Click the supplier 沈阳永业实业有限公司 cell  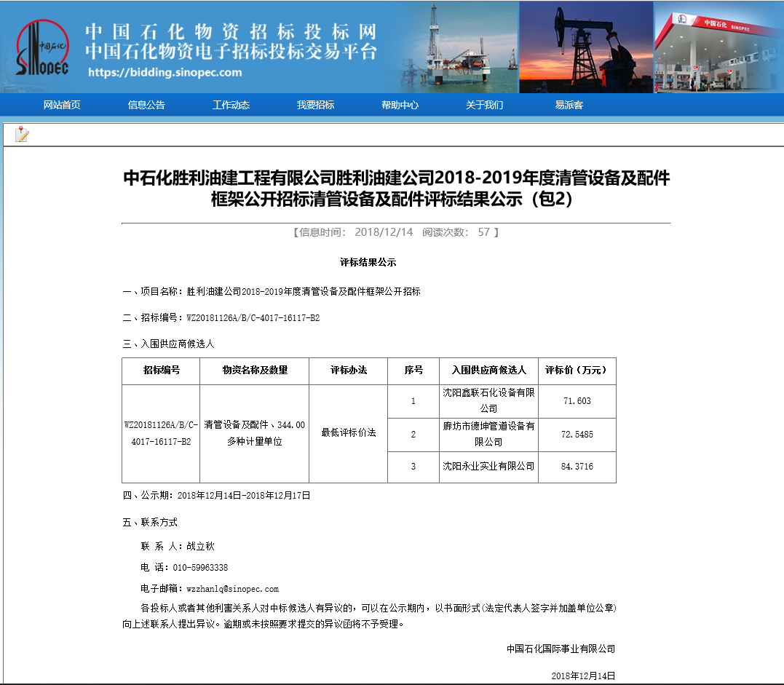[488, 467]
